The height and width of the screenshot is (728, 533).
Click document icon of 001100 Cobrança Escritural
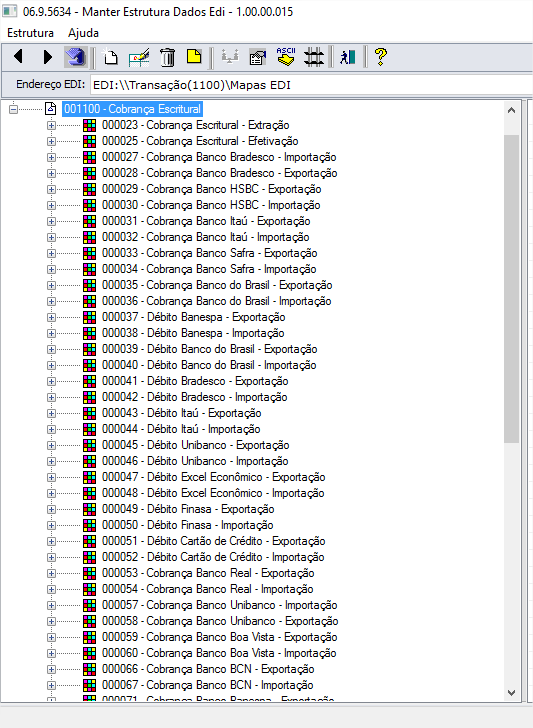click(50, 109)
